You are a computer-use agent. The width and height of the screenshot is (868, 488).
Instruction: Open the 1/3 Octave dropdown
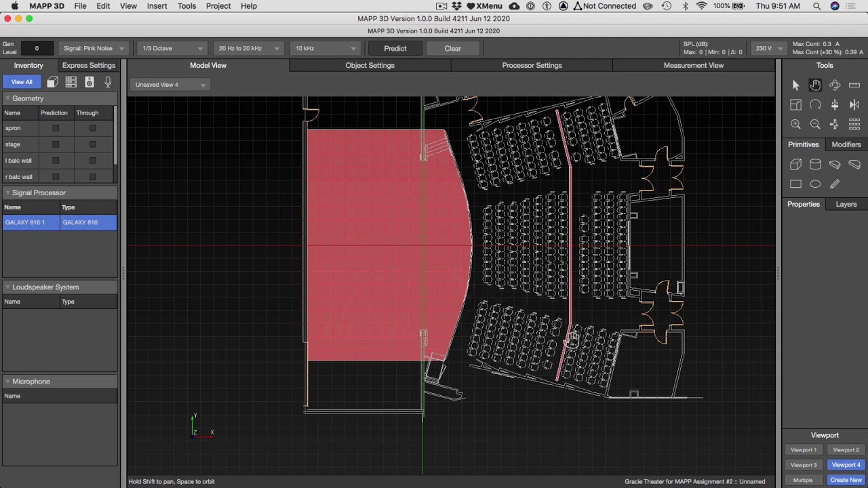172,48
